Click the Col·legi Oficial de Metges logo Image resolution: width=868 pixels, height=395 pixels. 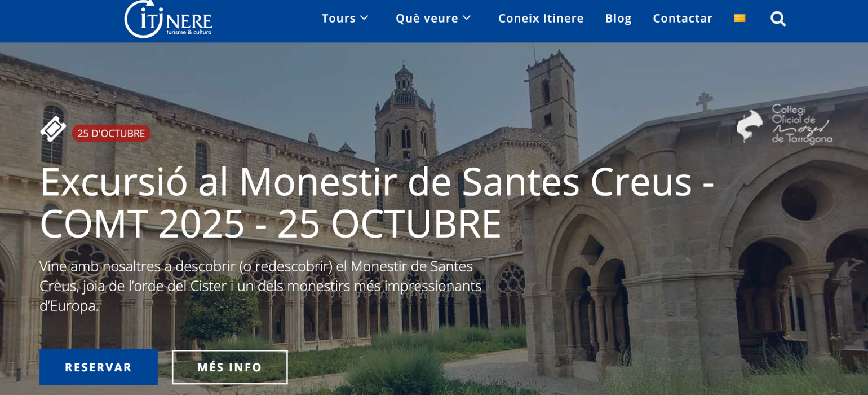(x=784, y=124)
